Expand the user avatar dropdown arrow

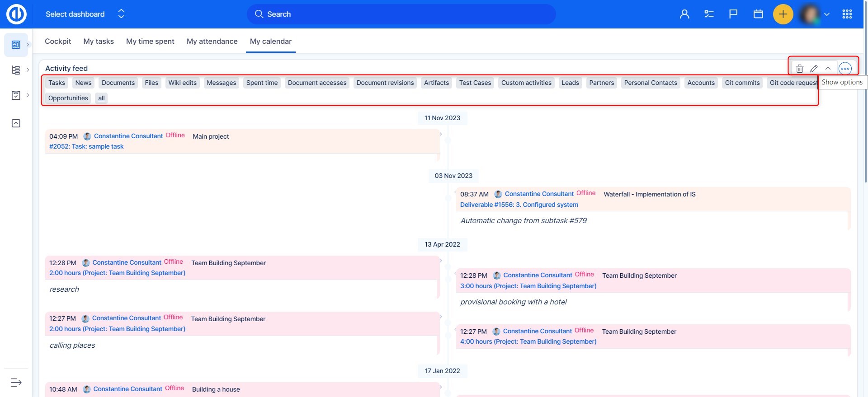(827, 14)
